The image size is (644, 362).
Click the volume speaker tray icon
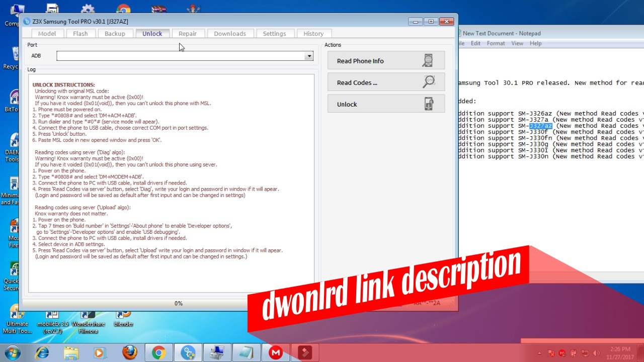pyautogui.click(x=597, y=353)
